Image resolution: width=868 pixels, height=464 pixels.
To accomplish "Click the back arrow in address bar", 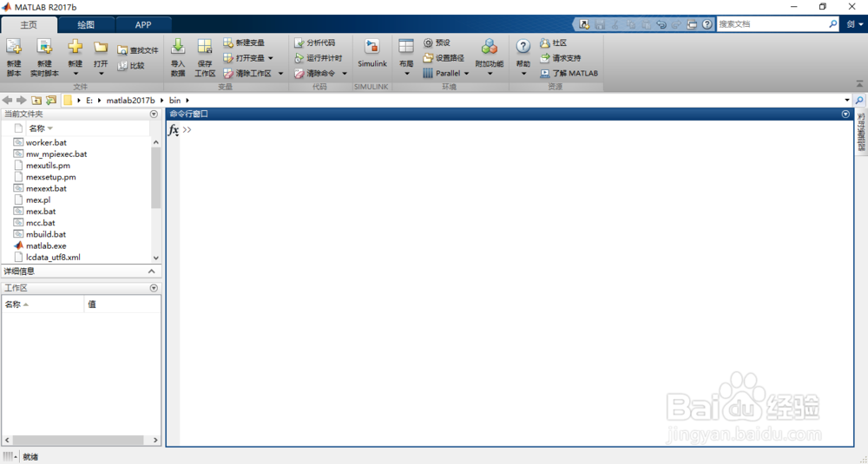I will tap(7, 100).
